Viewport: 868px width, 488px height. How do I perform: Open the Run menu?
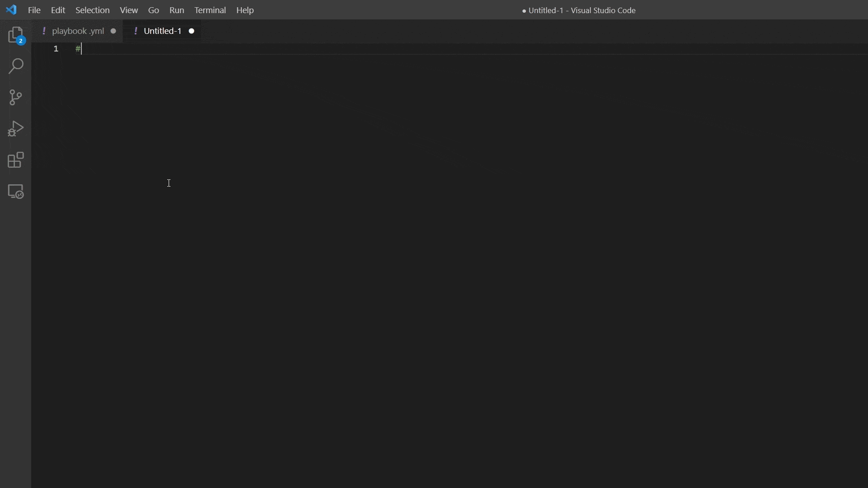tap(177, 10)
